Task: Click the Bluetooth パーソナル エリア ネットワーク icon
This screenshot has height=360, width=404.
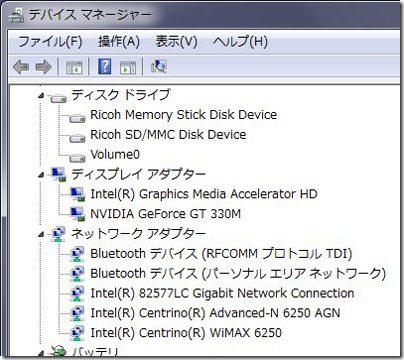Action: coord(77,274)
